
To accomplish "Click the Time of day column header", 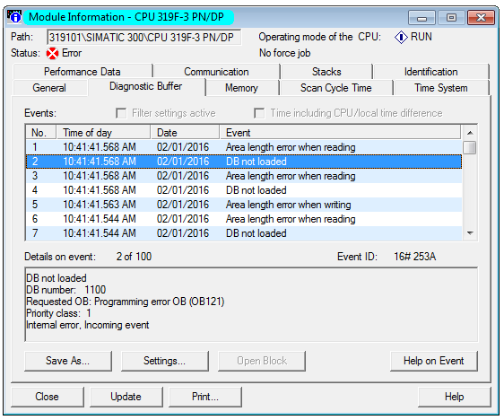I will point(103,133).
